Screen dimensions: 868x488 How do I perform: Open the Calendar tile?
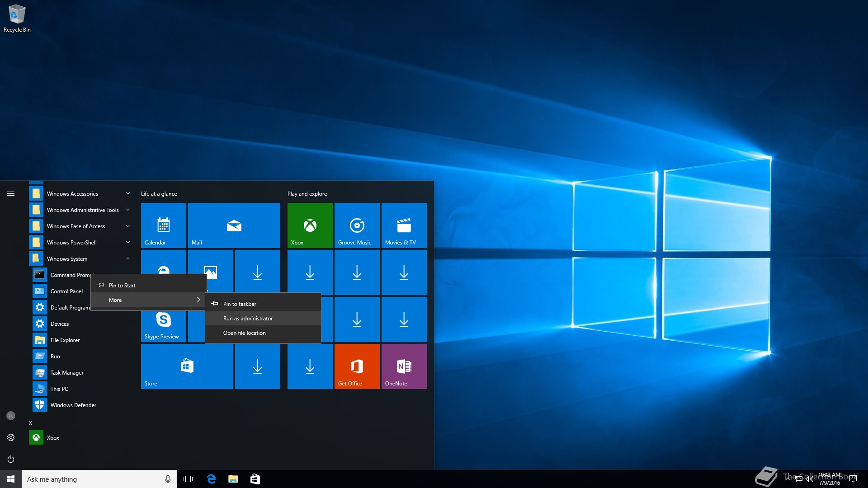tap(164, 225)
